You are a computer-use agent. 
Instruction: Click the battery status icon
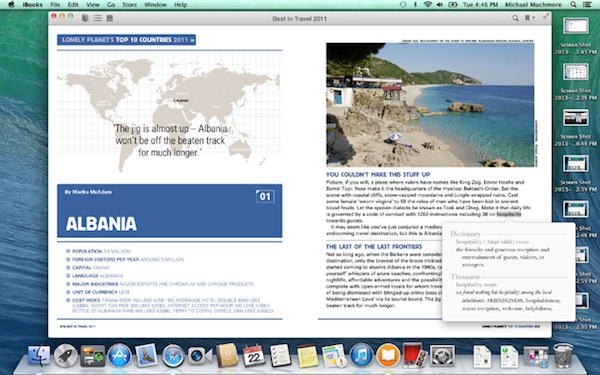[453, 5]
